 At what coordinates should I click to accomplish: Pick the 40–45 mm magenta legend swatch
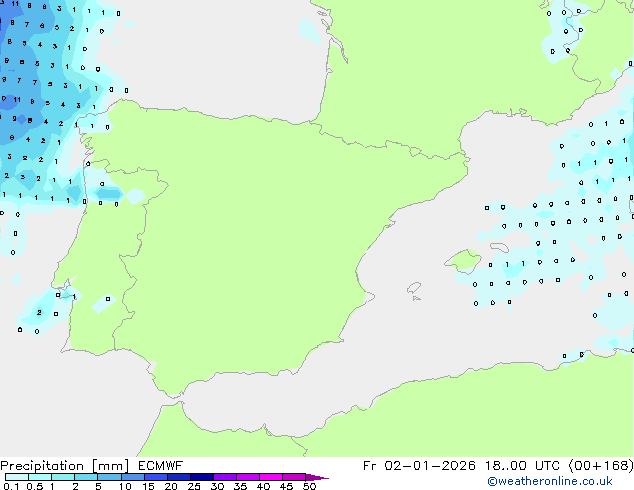(271, 477)
